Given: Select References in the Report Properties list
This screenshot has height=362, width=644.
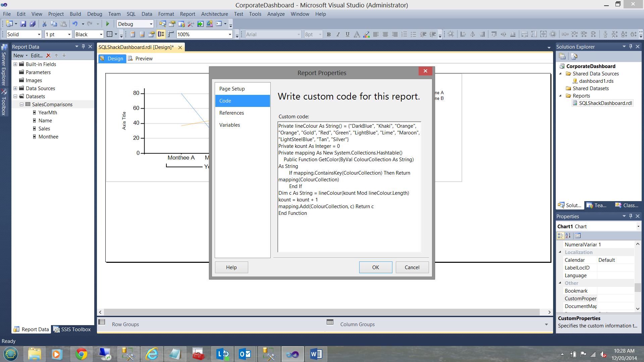Looking at the screenshot, I should pos(231,113).
